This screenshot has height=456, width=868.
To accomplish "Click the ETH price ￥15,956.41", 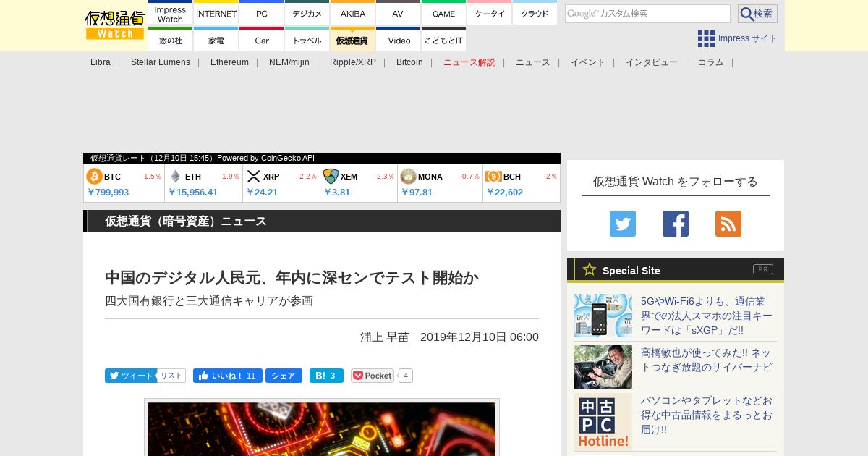I will pos(193,193).
